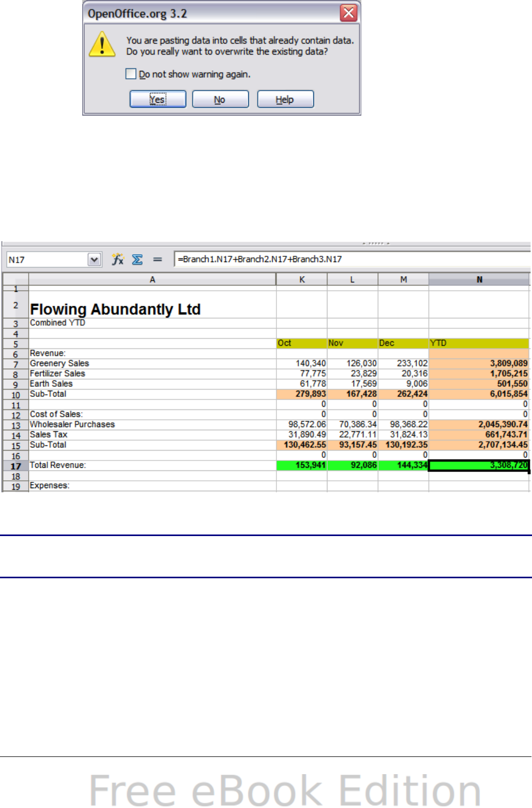The width and height of the screenshot is (532, 808).
Task: Click the 'Nov' header cell
Action: pyautogui.click(x=352, y=343)
